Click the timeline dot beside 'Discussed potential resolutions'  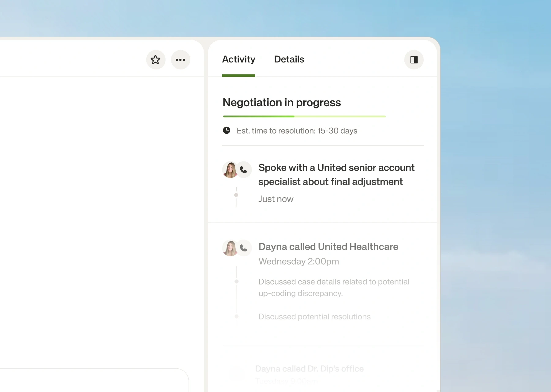(x=236, y=316)
